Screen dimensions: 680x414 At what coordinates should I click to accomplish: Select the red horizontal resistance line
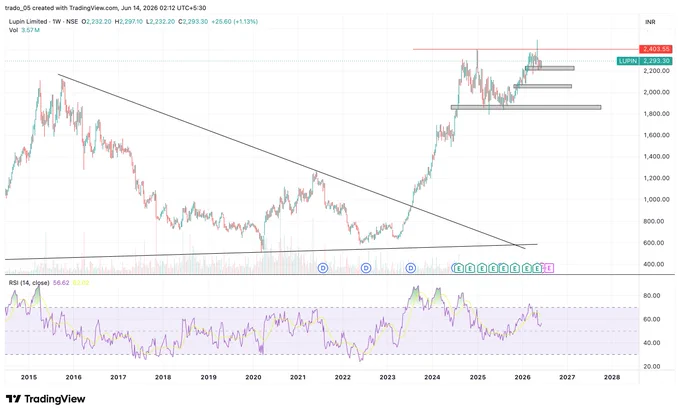click(526, 49)
